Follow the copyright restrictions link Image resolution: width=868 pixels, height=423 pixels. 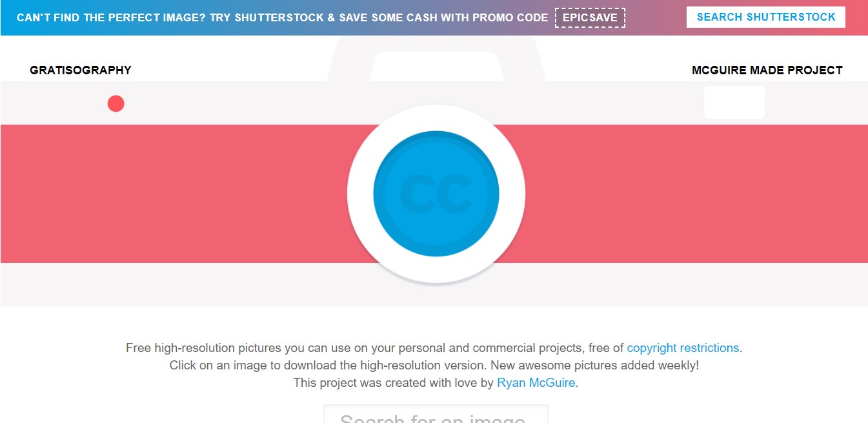pos(683,348)
